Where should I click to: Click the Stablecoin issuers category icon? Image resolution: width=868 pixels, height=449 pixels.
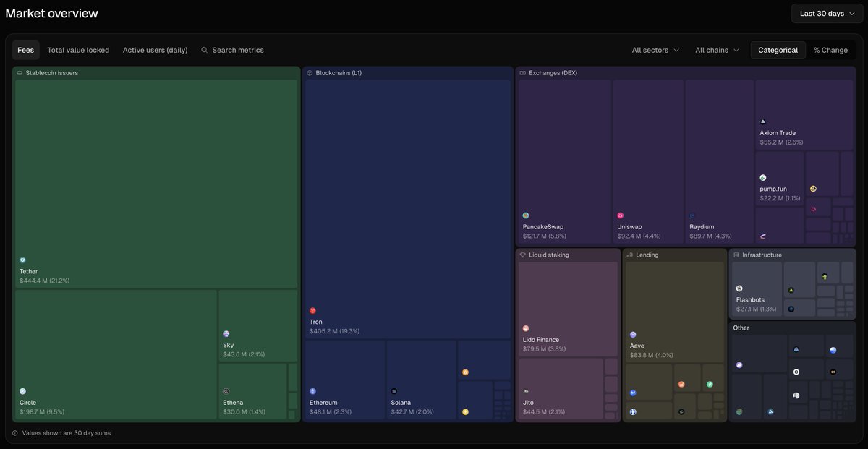pos(20,73)
